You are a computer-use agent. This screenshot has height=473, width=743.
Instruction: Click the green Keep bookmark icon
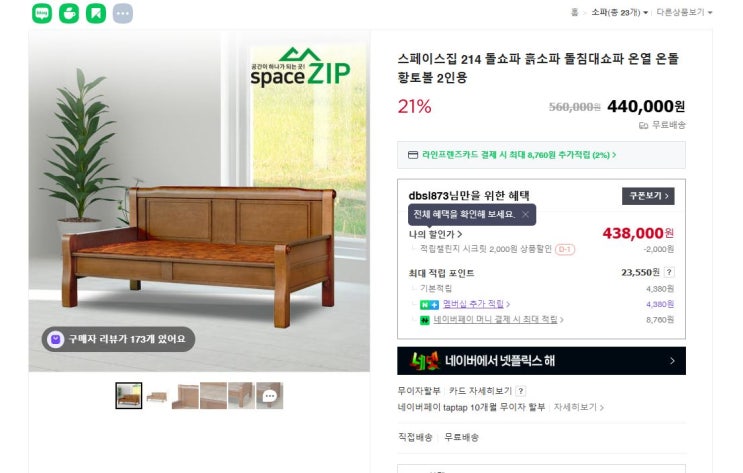(x=96, y=13)
